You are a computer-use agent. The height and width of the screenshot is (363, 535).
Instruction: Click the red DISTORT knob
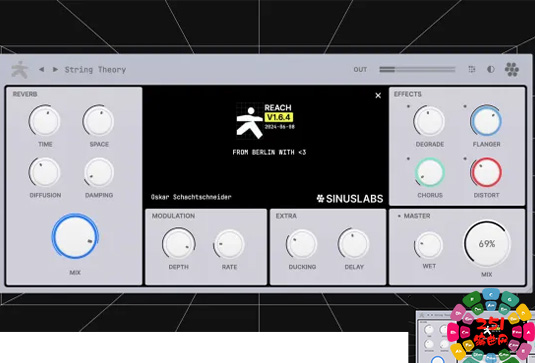486,172
